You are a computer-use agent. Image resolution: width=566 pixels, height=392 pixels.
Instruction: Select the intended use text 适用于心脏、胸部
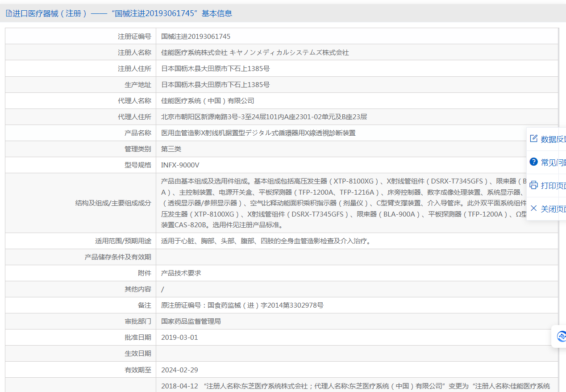266,241
